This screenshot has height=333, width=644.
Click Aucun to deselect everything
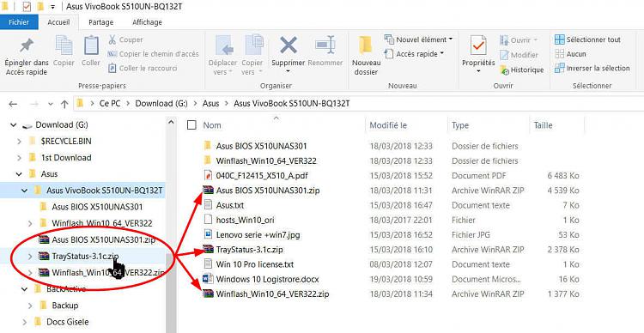click(x=570, y=54)
